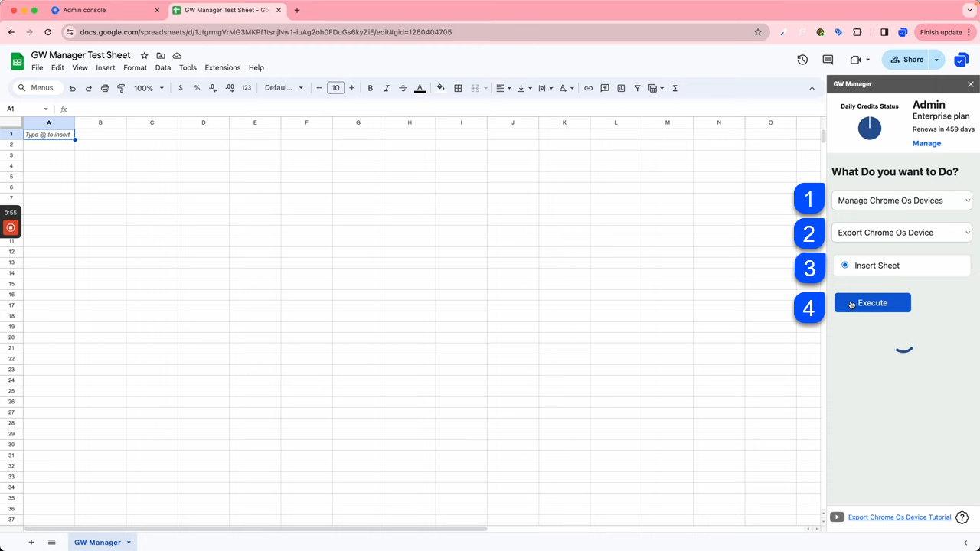The height and width of the screenshot is (551, 980).
Task: Open the Extensions menu
Action: [x=223, y=67]
